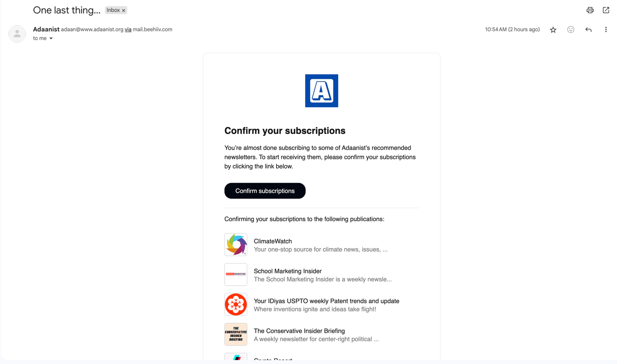Click 'The School Marketing Insider is a weekly' description
Image resolution: width=617 pixels, height=364 pixels.
(x=323, y=279)
